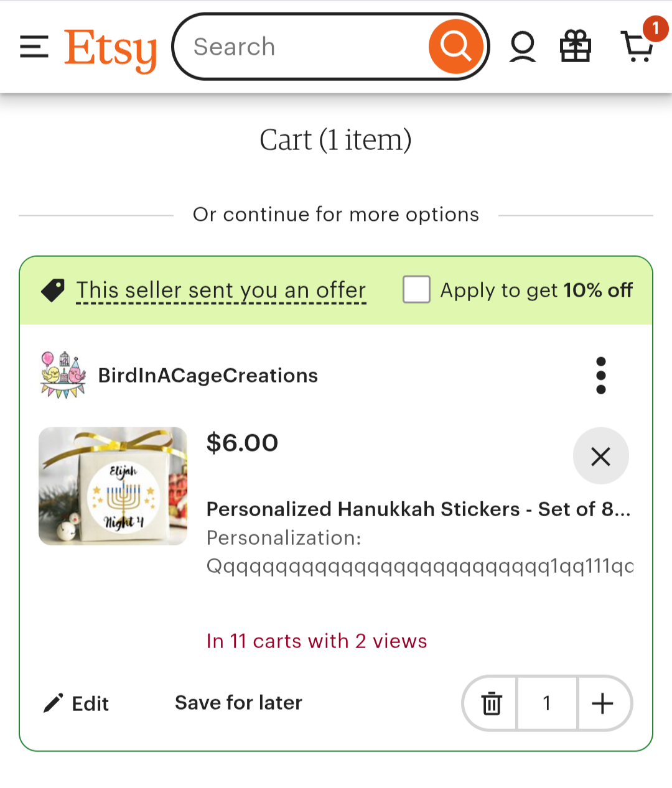Click the Search input field
Viewport: 672px width, 788px height.
(305, 47)
